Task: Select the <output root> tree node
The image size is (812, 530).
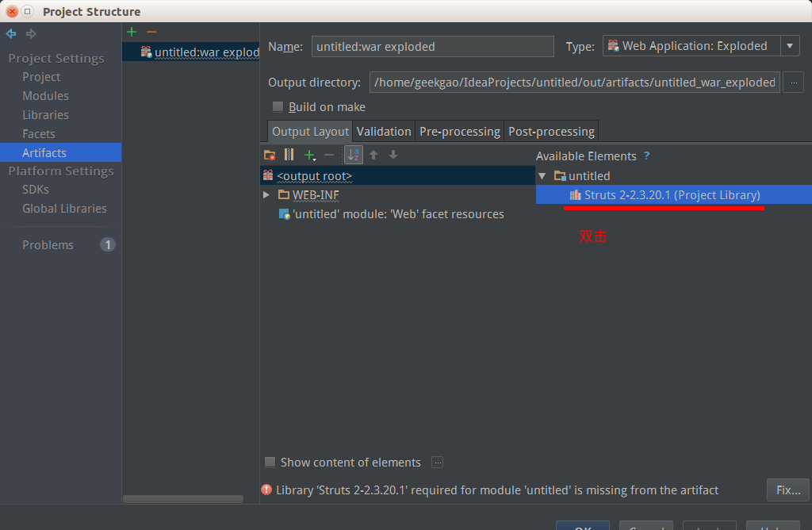Action: [x=397, y=175]
